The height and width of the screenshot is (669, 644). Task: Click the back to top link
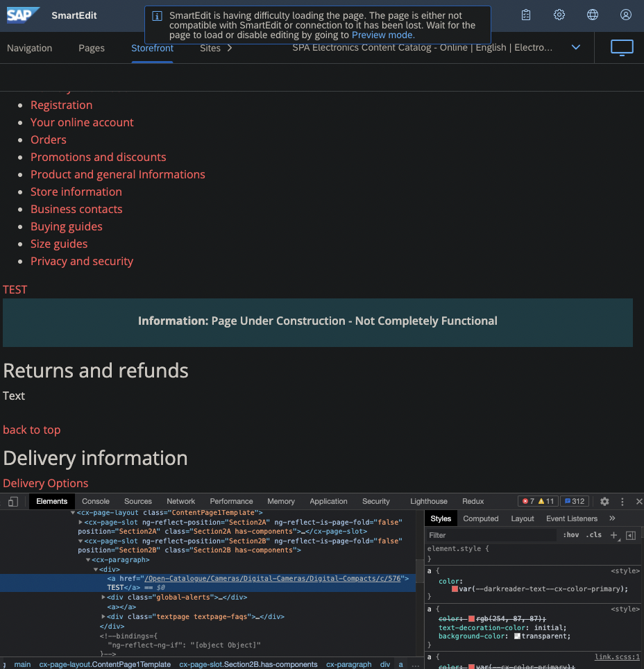tap(31, 430)
